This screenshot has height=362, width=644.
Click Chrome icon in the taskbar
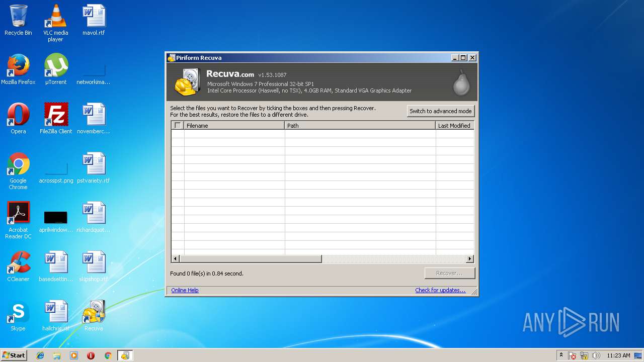(x=108, y=355)
